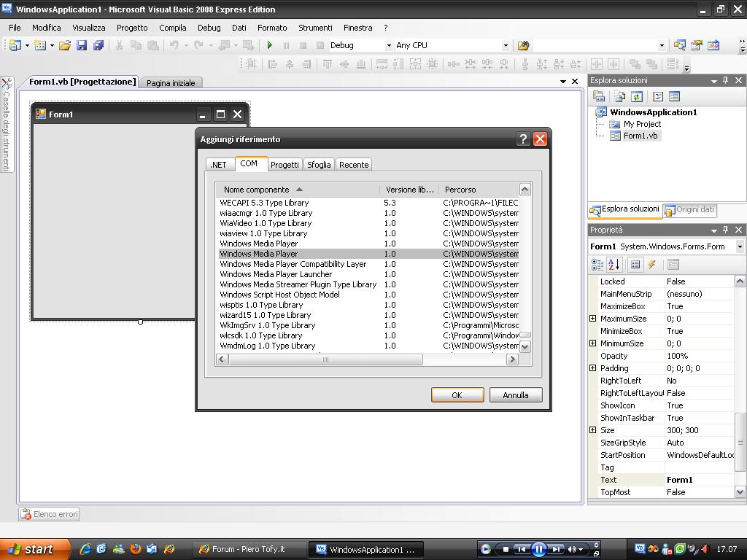747x560 pixels.
Task: Open Solution Explorer from the main toolbar icon
Action: (x=679, y=45)
